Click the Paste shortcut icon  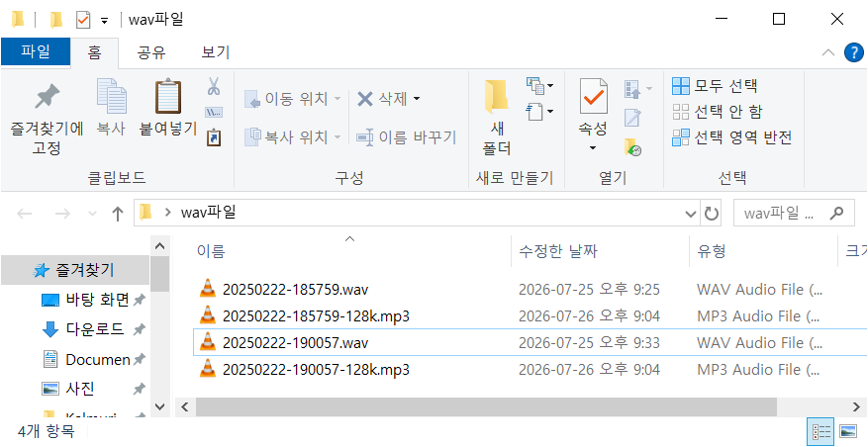pos(214,137)
